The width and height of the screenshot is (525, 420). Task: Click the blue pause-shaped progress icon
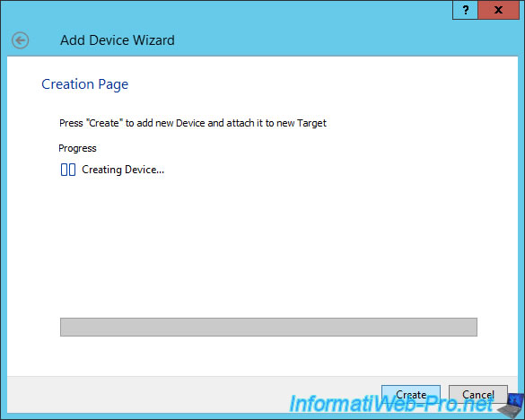[x=68, y=170]
